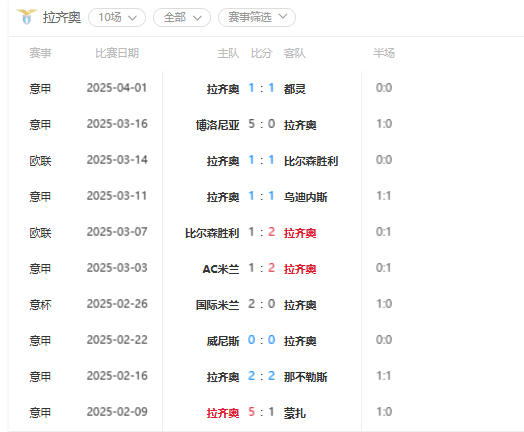This screenshot has width=524, height=432.
Task: Open 都灵 team link in 2025-04-01 match
Action: point(294,89)
